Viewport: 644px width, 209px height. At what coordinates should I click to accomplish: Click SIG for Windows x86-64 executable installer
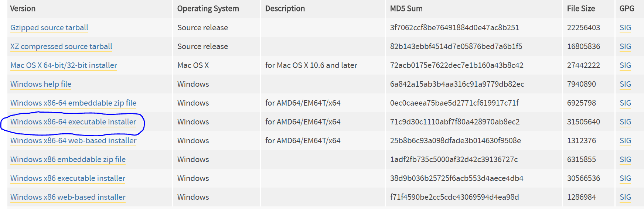(625, 122)
